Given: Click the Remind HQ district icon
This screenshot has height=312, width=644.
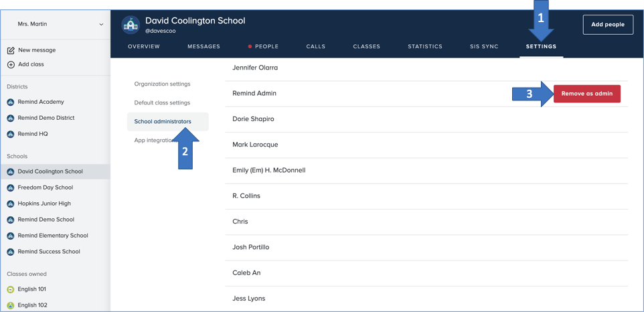Looking at the screenshot, I should (x=11, y=134).
